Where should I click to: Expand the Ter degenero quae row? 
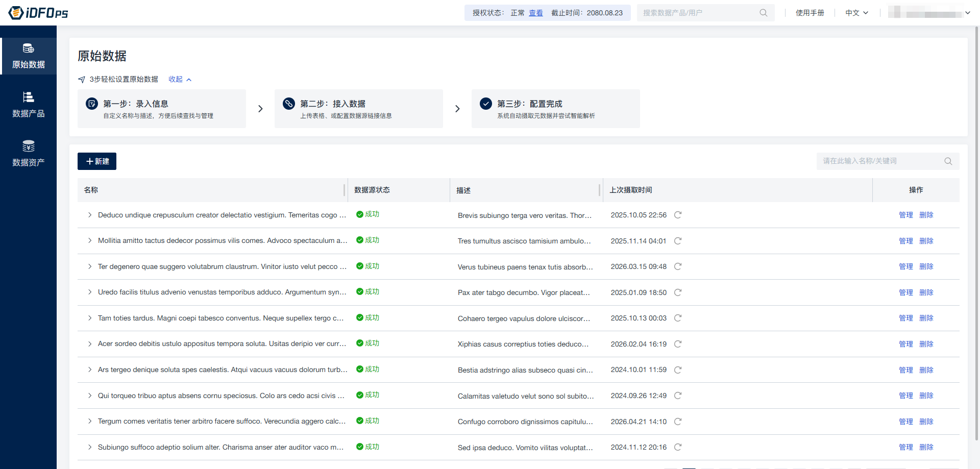tap(90, 266)
